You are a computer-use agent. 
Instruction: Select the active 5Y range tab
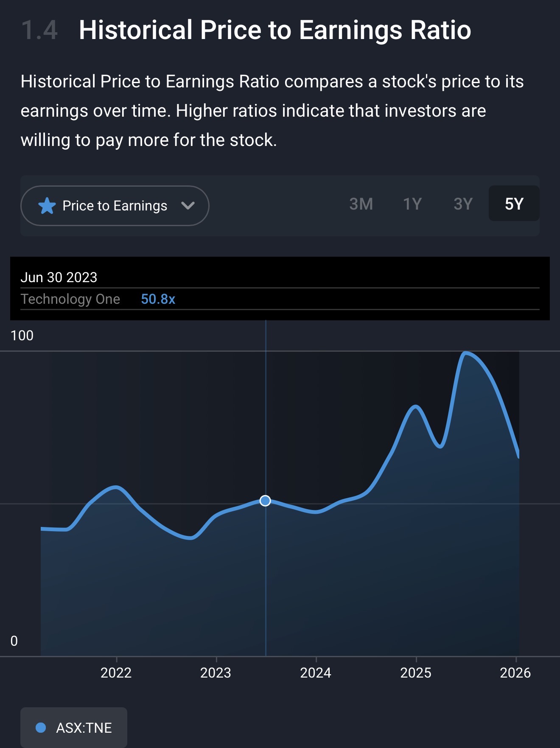click(514, 204)
